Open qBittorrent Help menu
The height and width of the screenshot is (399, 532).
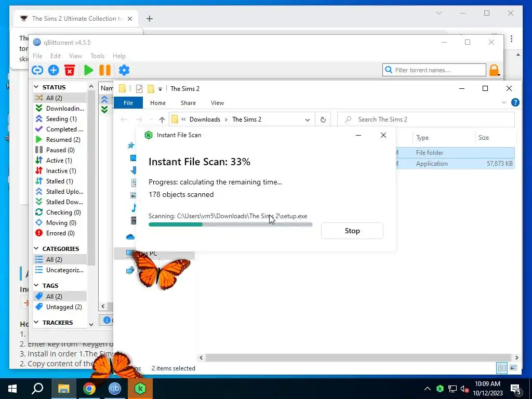119,56
